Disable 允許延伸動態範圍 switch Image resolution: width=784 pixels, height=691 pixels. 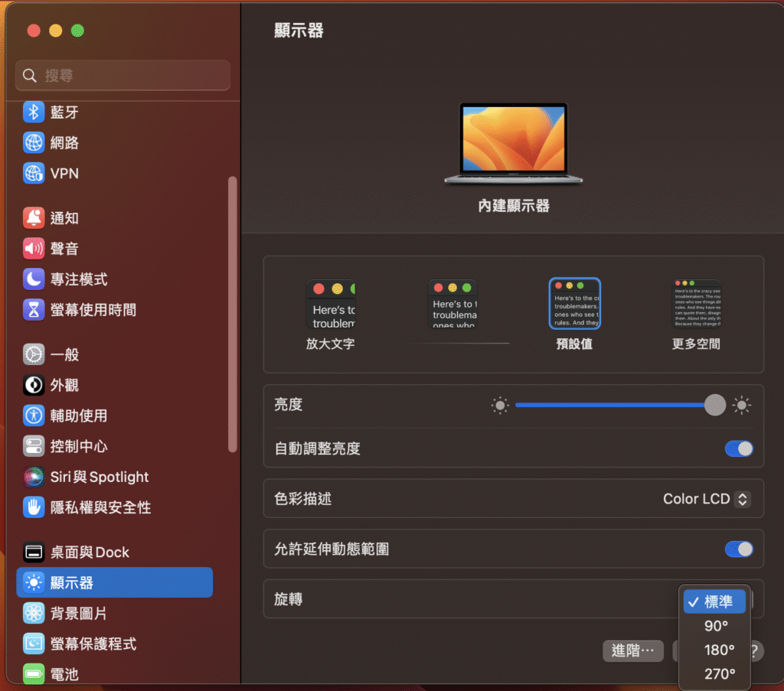[x=739, y=549]
